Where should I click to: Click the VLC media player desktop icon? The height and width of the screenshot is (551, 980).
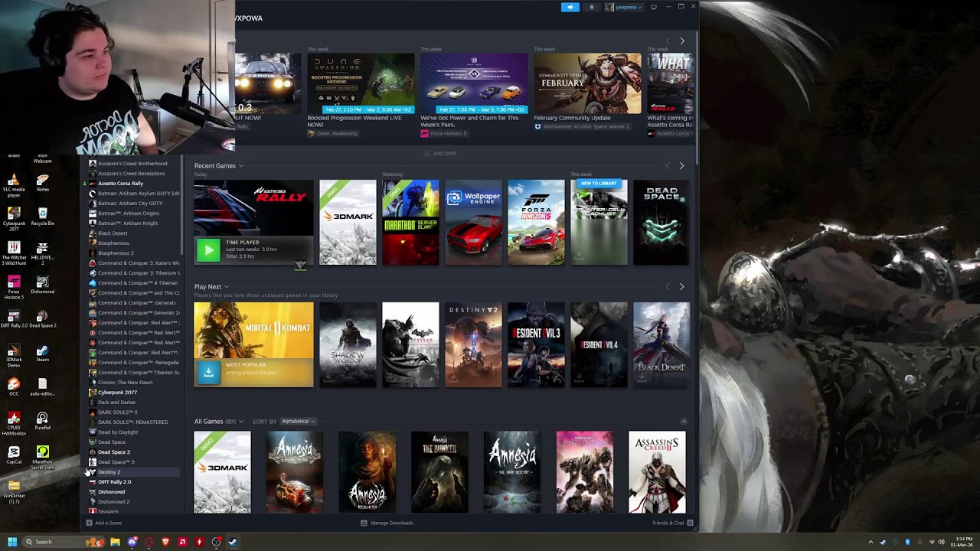coord(14,184)
